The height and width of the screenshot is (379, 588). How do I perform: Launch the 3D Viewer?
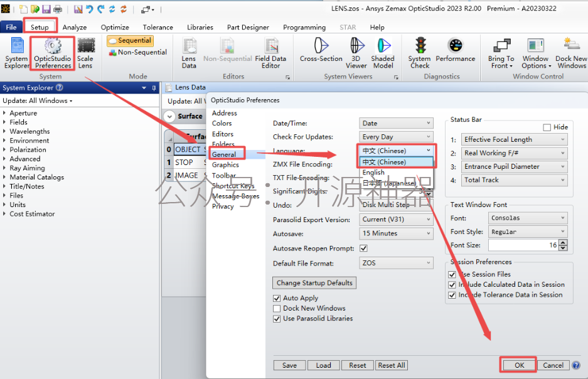tap(356, 53)
